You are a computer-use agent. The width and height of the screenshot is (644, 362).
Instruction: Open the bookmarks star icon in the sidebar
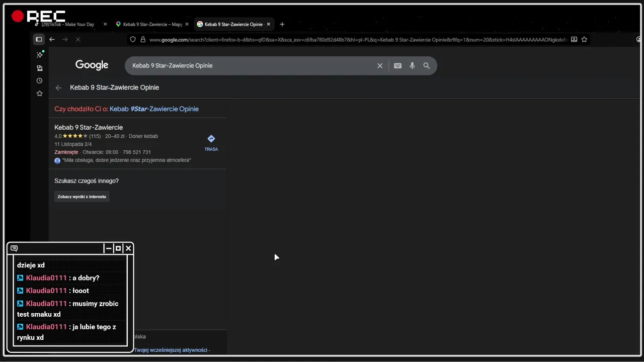(40, 94)
